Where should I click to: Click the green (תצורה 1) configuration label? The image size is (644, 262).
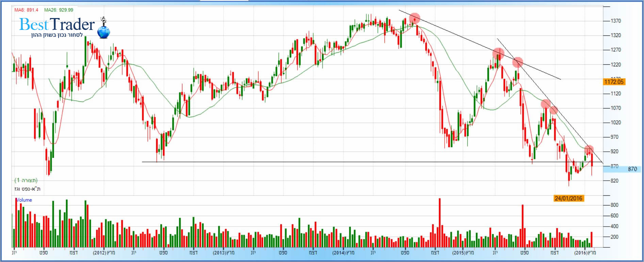coord(26,180)
